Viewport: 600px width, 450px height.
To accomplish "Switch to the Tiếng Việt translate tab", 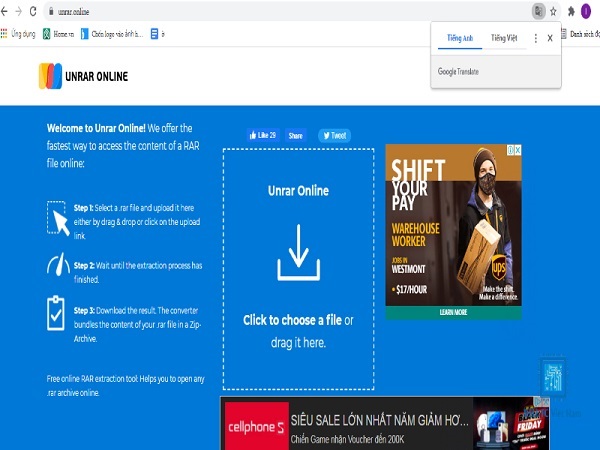I will 504,38.
